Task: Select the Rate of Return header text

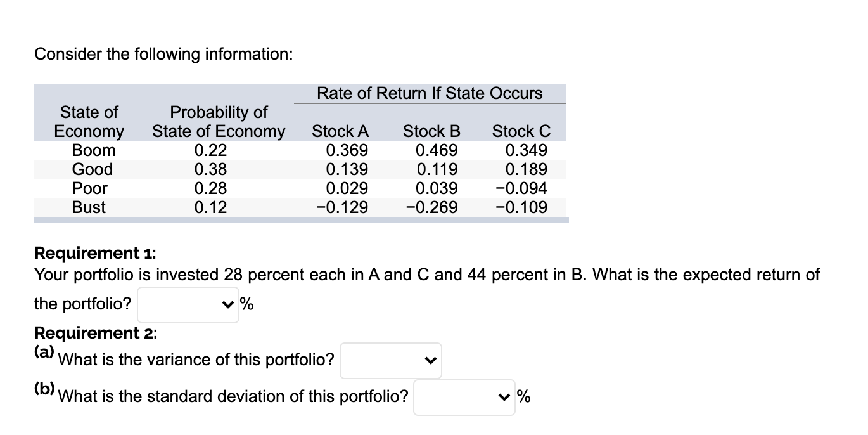Action: (430, 93)
